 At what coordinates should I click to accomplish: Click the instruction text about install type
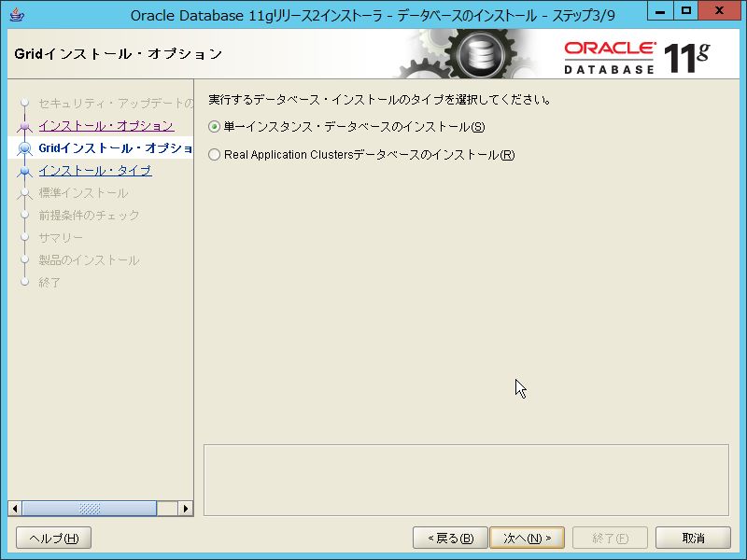(x=380, y=100)
